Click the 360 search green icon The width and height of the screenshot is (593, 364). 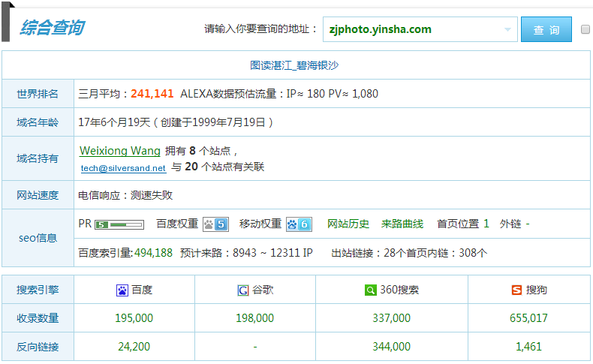pyautogui.click(x=371, y=290)
